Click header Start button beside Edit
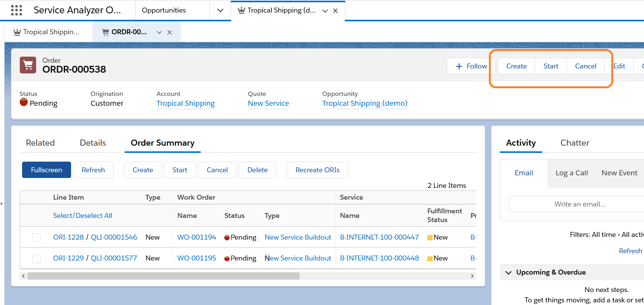Viewport: 644px width, 305px height. pos(551,66)
